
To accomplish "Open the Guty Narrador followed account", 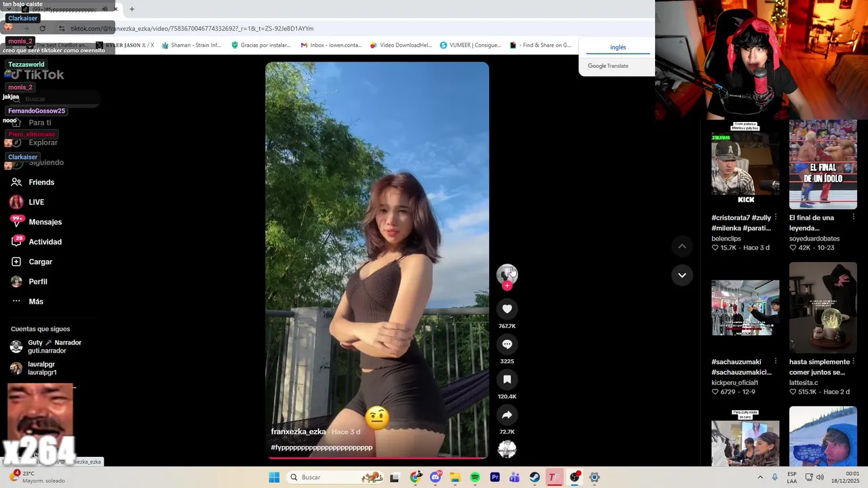I will coord(46,346).
